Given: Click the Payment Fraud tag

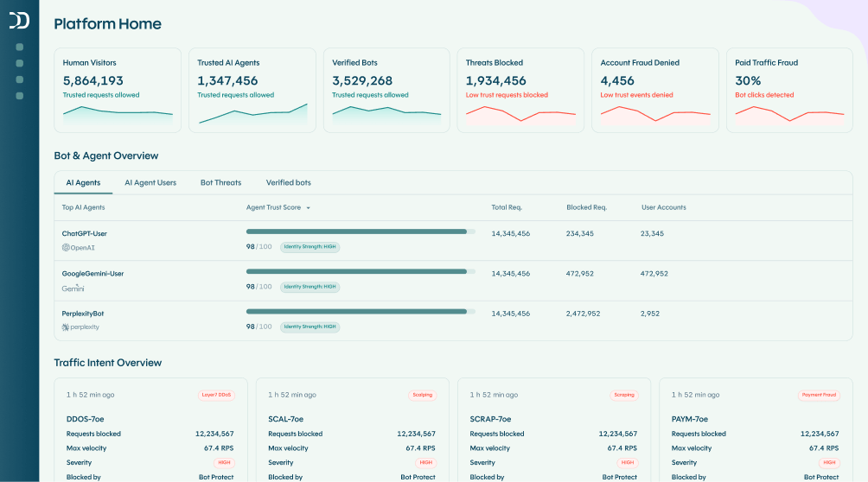Looking at the screenshot, I should 819,395.
